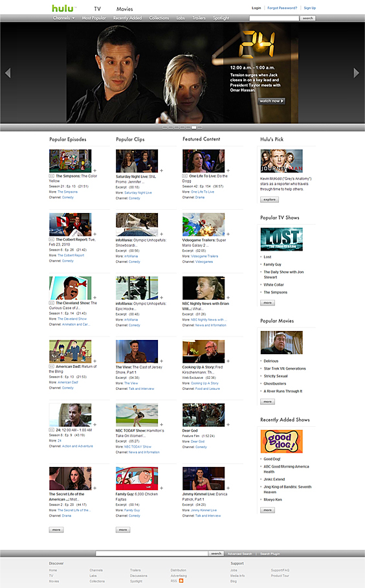This screenshot has height=588, width=365.
Task: Go to Recently Added
Action: pyautogui.click(x=127, y=18)
